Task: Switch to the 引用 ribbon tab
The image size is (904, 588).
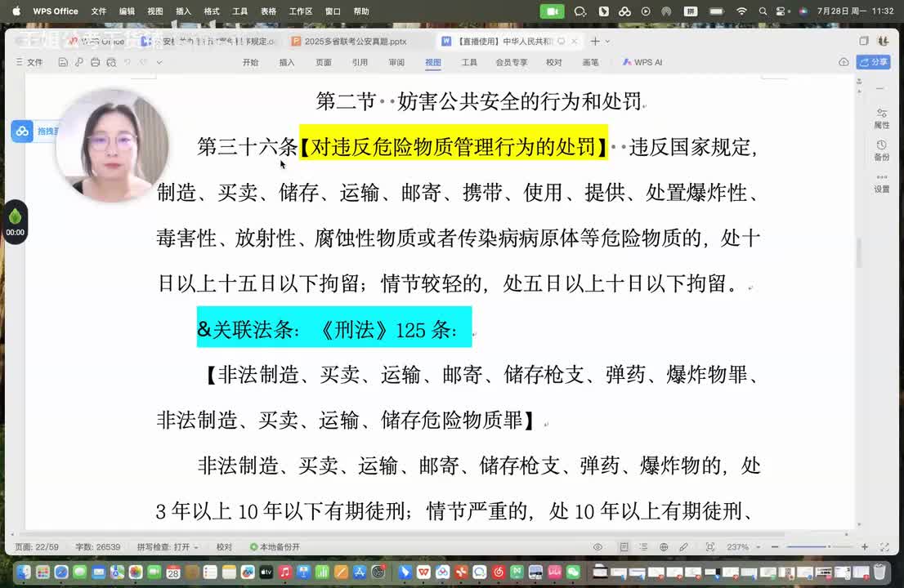Action: tap(360, 62)
